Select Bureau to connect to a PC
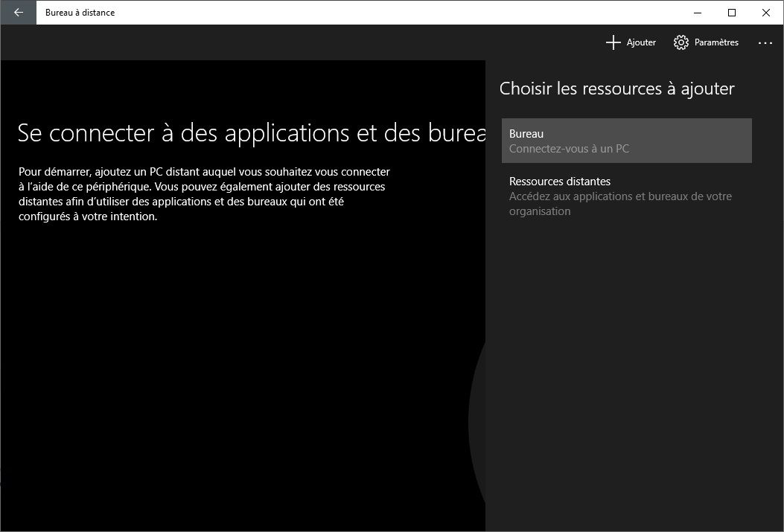 tap(626, 141)
